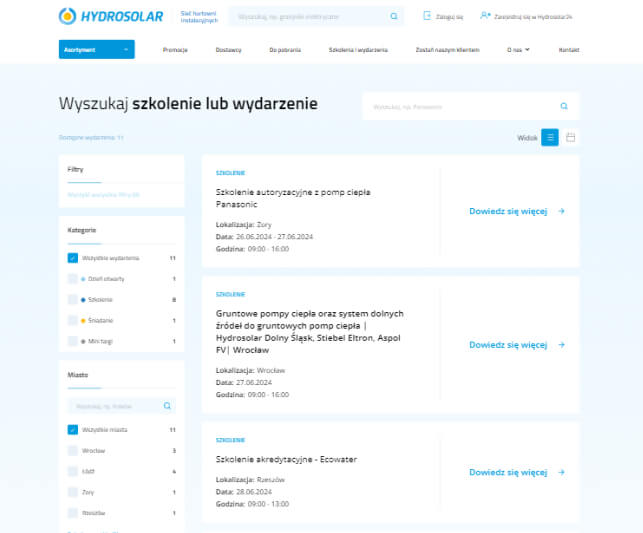Click the city search magnifier icon

[x=167, y=406]
